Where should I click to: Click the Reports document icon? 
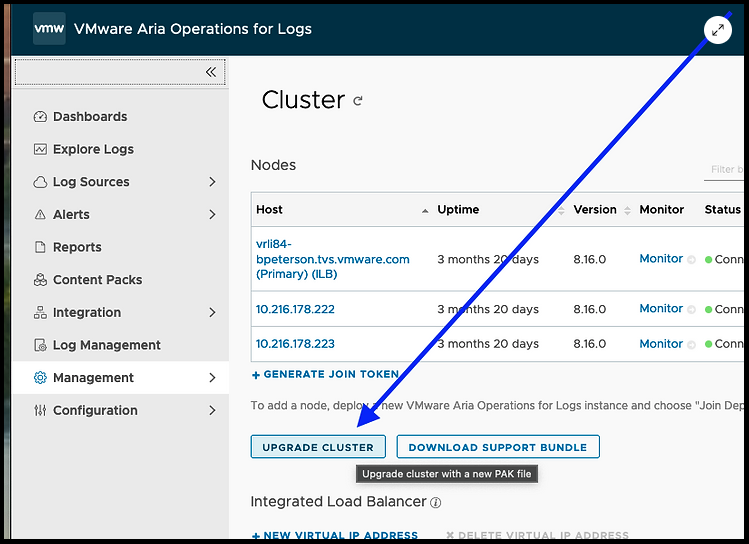point(40,247)
